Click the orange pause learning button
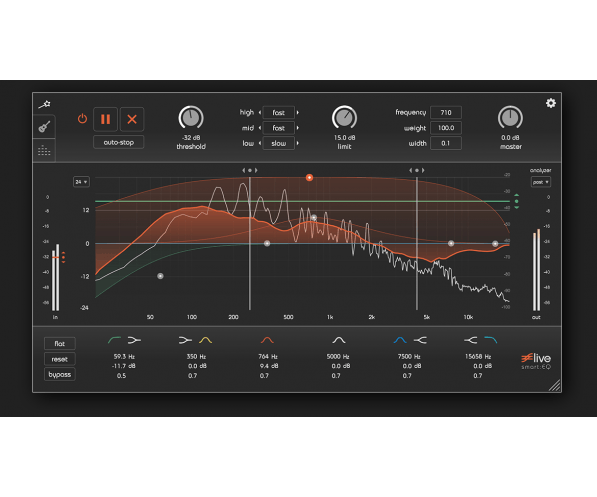Screen dimensions: 597x497 [105, 119]
